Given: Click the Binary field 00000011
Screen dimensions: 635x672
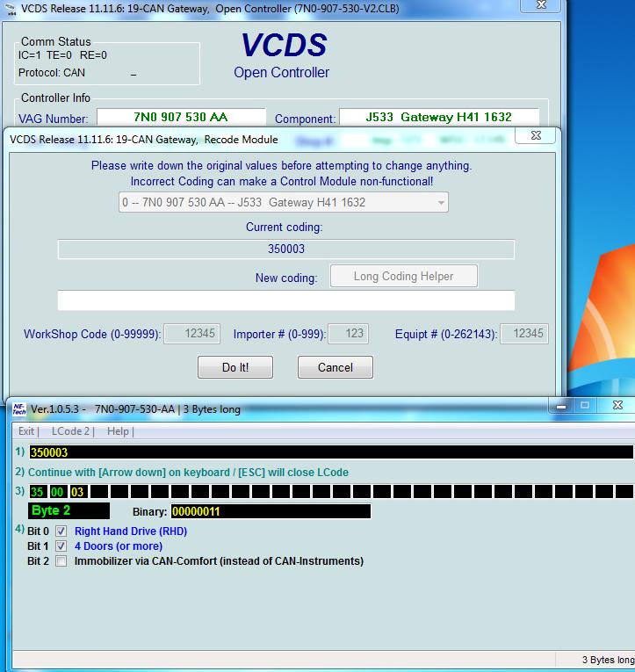Looking at the screenshot, I should click(x=271, y=511).
